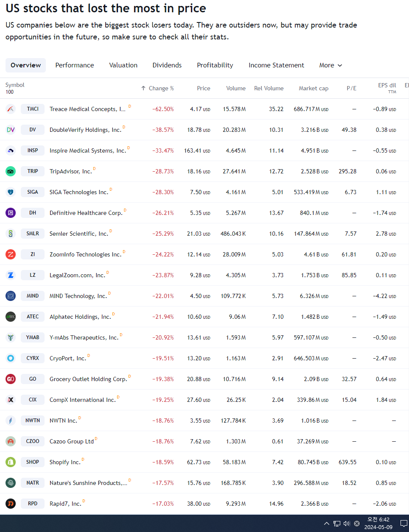Click the CryoPort circular logo icon
The height and width of the screenshot is (532, 409).
click(11, 358)
